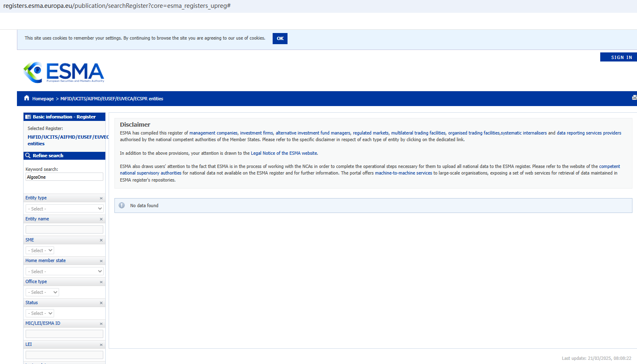Image resolution: width=637 pixels, height=364 pixels.
Task: Remove the Entity type filter with its x
Action: 101,199
